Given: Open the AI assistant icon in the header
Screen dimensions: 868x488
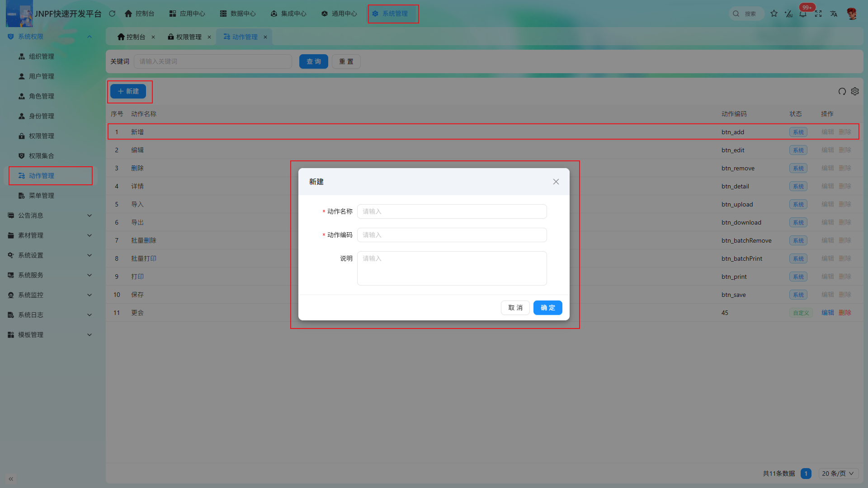Looking at the screenshot, I should coord(788,14).
